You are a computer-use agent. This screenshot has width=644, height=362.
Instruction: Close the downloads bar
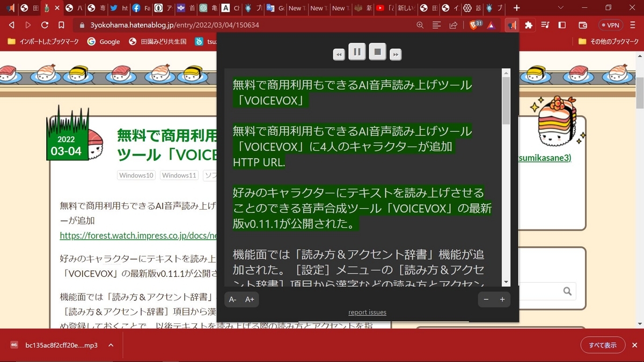tap(634, 345)
